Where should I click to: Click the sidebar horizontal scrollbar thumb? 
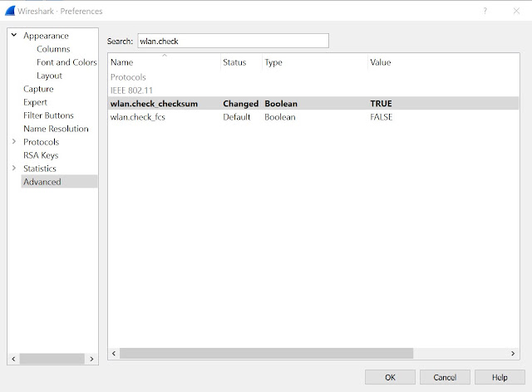52,359
